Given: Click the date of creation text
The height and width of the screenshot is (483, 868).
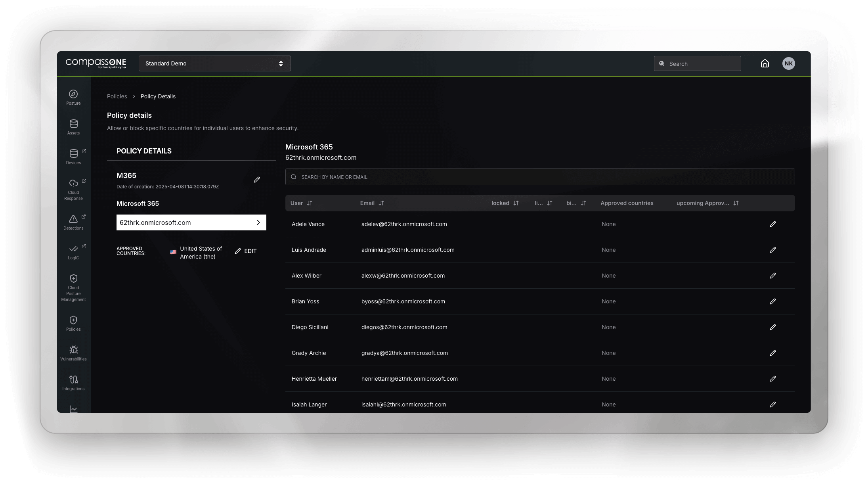Looking at the screenshot, I should [x=168, y=187].
